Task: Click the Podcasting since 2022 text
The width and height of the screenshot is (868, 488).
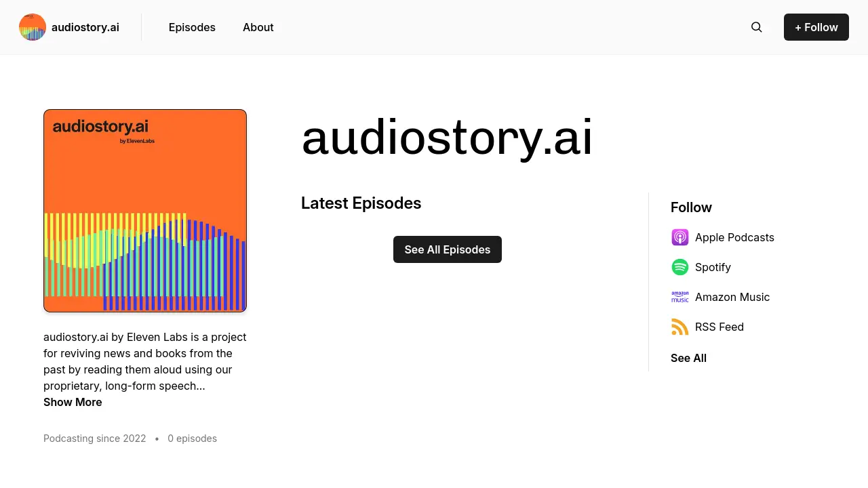Action: point(95,439)
